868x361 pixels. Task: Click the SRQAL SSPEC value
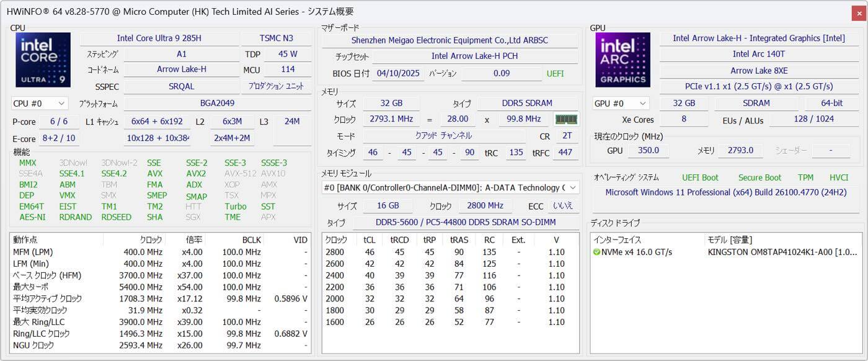[181, 86]
